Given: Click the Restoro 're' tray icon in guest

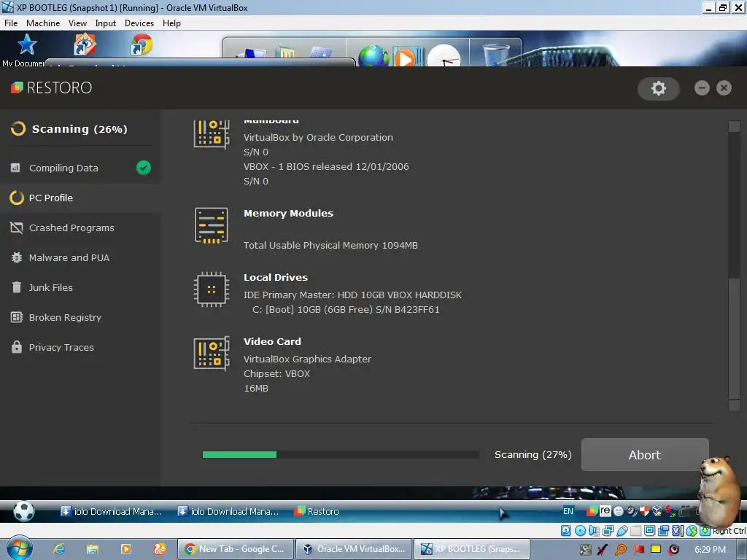Looking at the screenshot, I should (605, 511).
